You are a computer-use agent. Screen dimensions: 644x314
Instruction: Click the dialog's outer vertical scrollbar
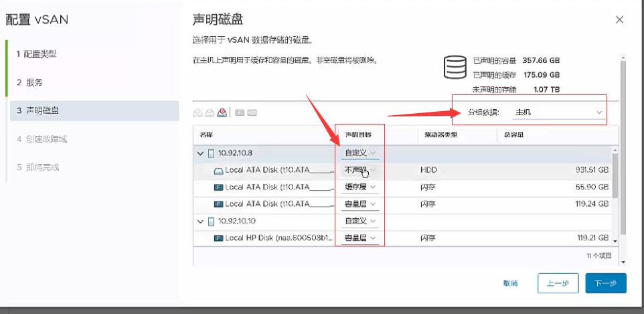[x=623, y=148]
